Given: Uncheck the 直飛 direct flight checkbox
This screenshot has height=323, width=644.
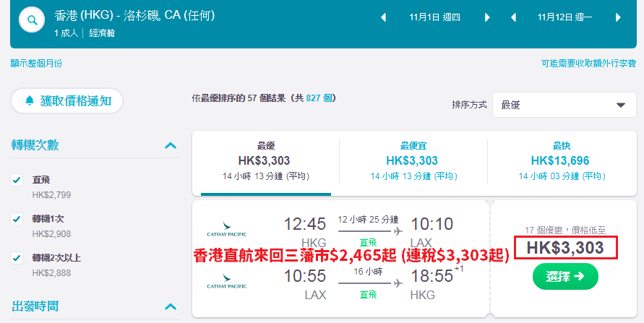Looking at the screenshot, I should tap(17, 180).
